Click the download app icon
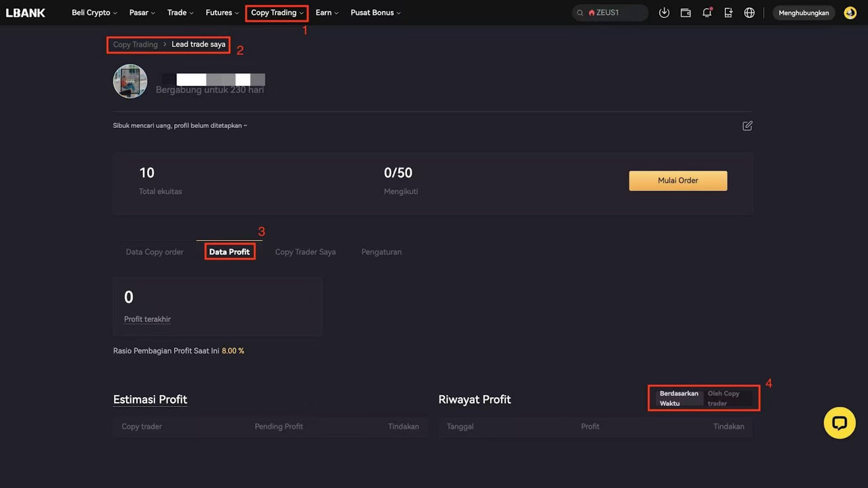Image resolution: width=868 pixels, height=488 pixels. click(664, 13)
